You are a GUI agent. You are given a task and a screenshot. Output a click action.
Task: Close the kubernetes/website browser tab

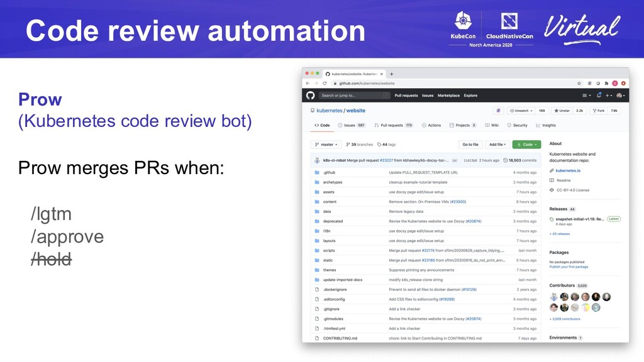382,74
